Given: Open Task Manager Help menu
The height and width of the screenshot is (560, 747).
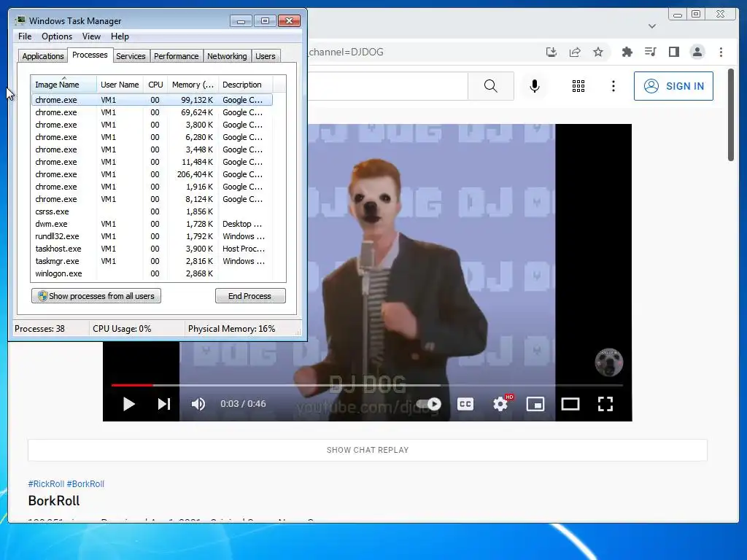Looking at the screenshot, I should point(120,36).
